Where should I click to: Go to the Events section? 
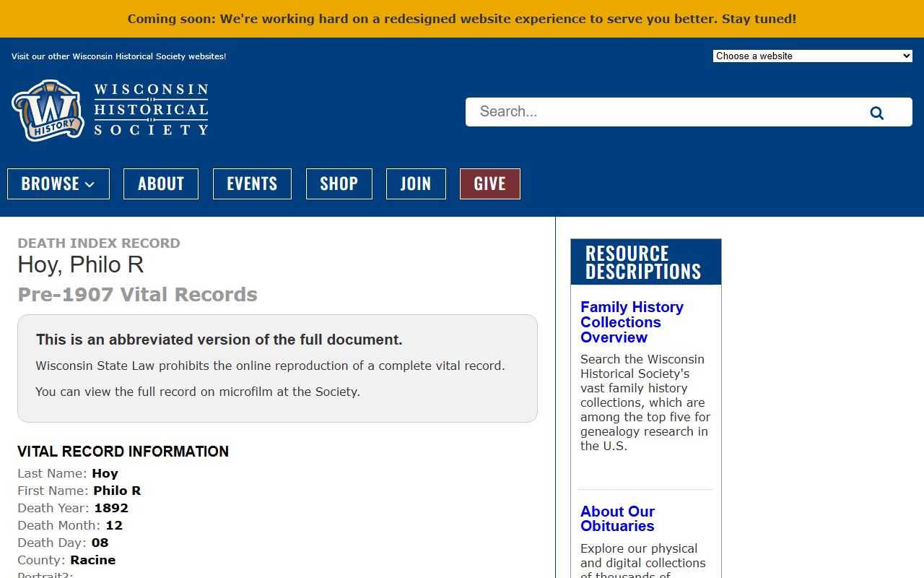click(252, 184)
